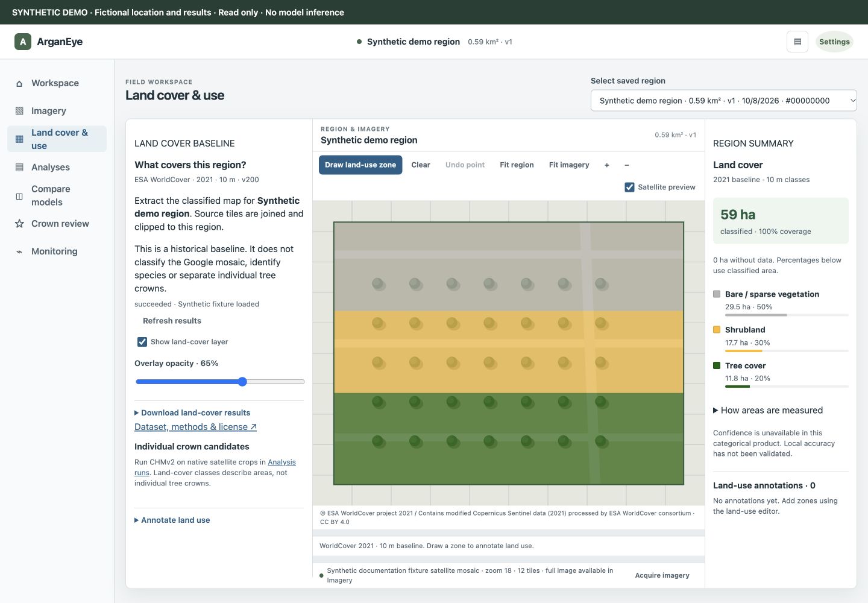Expand How areas are measured
This screenshot has height=603, width=868.
point(768,410)
